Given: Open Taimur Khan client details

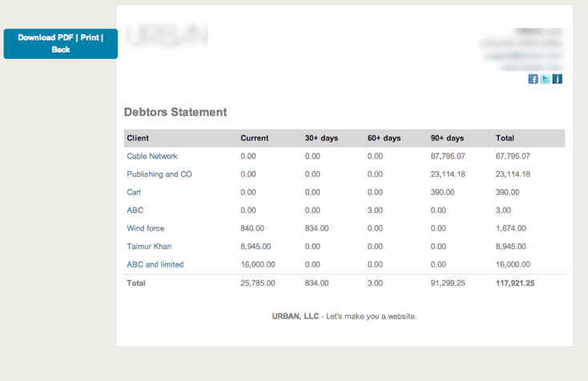Looking at the screenshot, I should pos(149,247).
